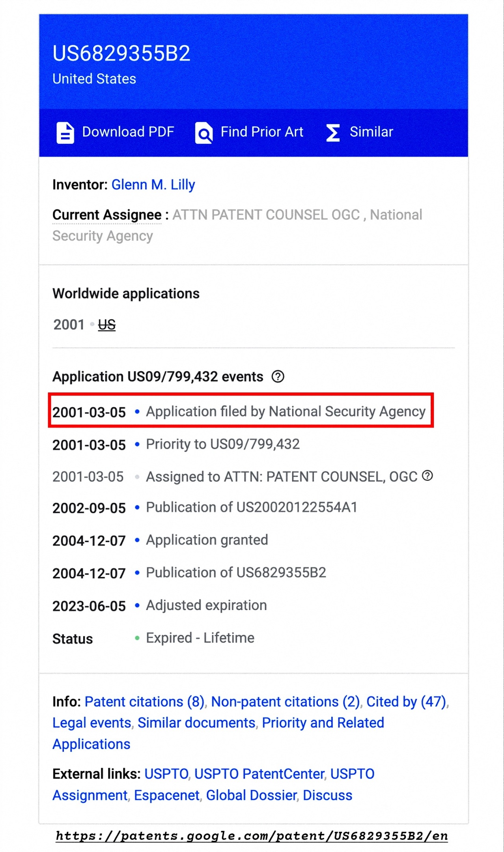Click the US worldwide application link

coord(106,325)
